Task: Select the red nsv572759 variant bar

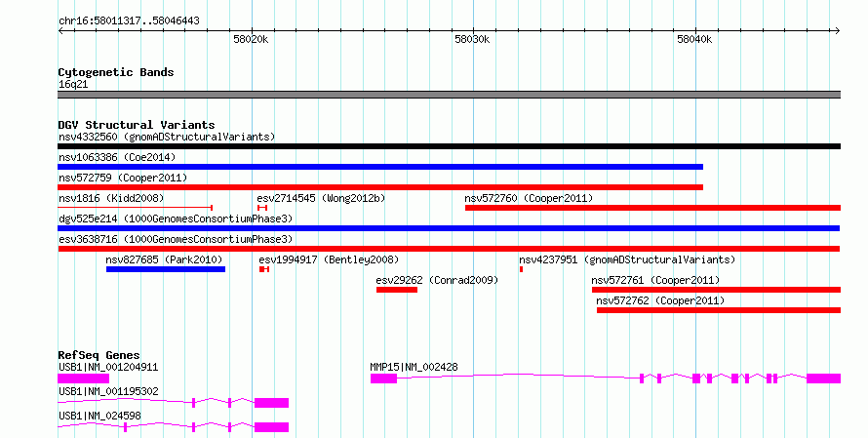Action: pyautogui.click(x=380, y=187)
